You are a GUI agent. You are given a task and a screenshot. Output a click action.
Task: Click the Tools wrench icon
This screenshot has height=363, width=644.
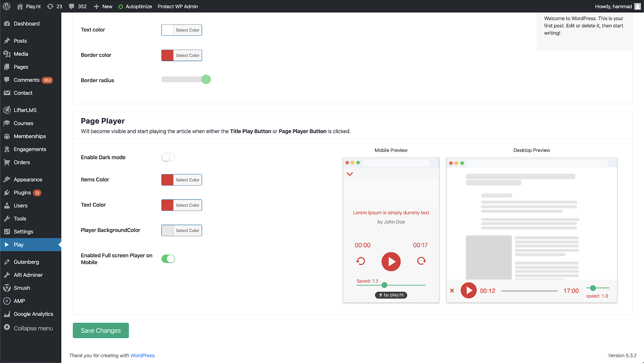tap(7, 219)
